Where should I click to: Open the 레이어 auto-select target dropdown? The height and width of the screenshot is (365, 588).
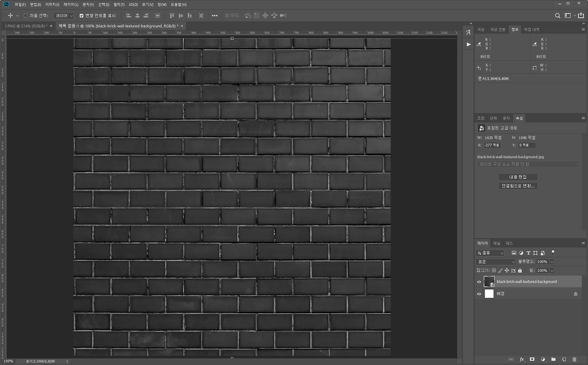tap(64, 16)
